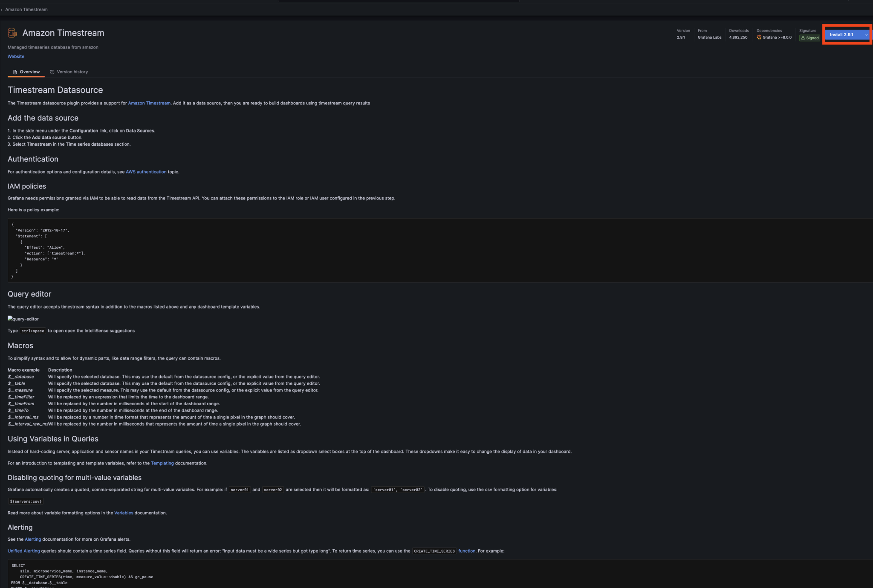Click the Grafana logo under Dependencies
This screenshot has width=873, height=588.
[x=760, y=37]
